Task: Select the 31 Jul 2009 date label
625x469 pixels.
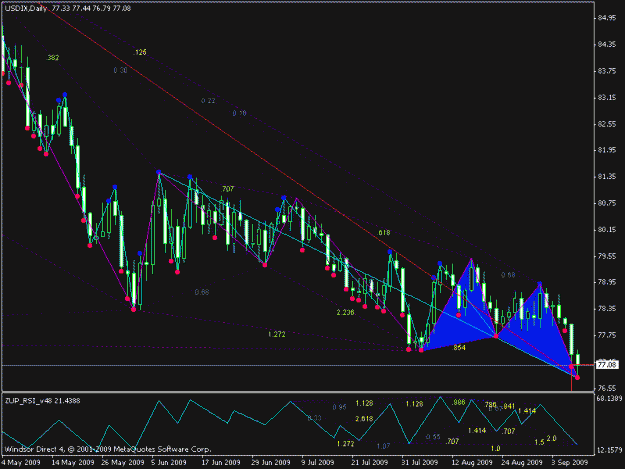Action: pyautogui.click(x=419, y=462)
